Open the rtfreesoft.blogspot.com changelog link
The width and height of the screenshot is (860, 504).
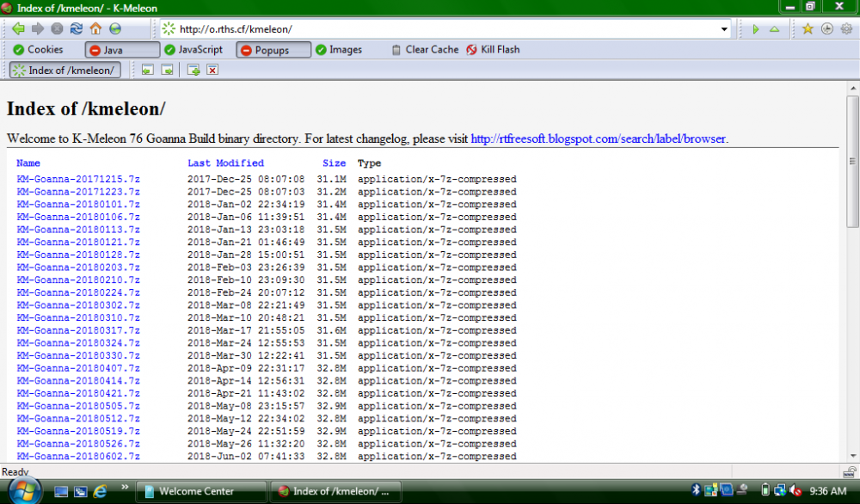(x=599, y=138)
